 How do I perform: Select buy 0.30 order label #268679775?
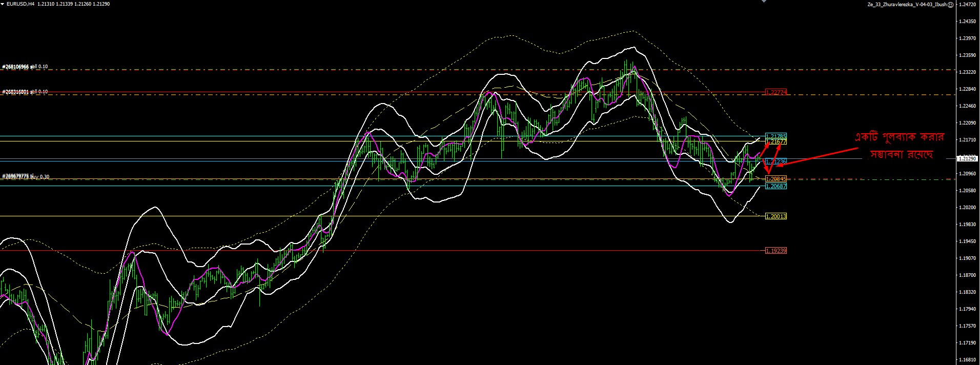[26, 176]
